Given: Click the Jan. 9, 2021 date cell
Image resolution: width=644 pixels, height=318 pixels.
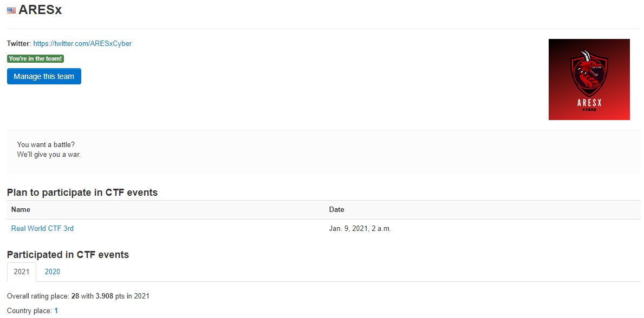Looking at the screenshot, I should pos(360,229).
